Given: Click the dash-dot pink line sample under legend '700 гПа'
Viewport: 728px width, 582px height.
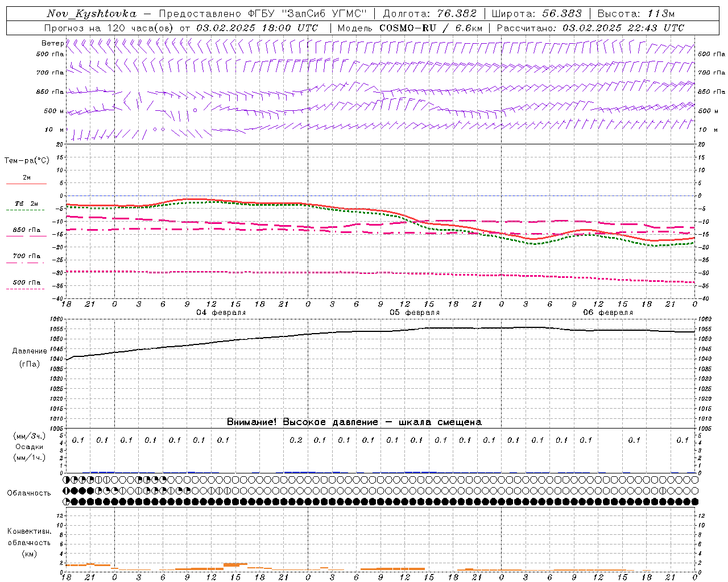Looking at the screenshot, I should click(x=26, y=263).
